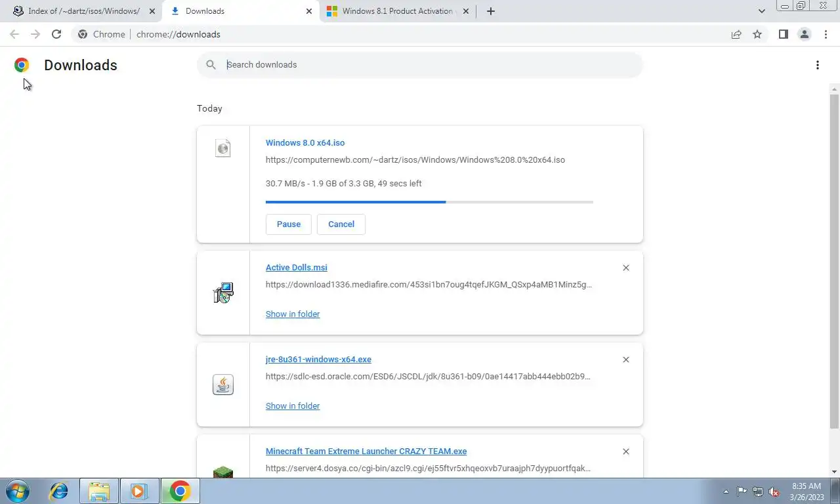The image size is (840, 504).
Task: Switch to Windows 8.1 Product Activation tab
Action: tap(396, 11)
